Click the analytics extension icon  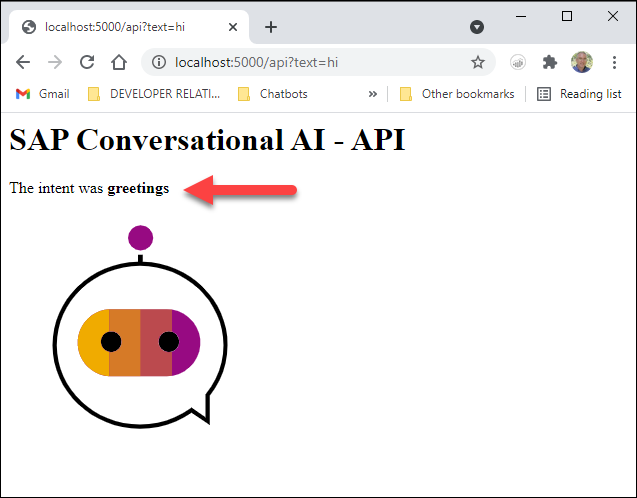point(518,62)
